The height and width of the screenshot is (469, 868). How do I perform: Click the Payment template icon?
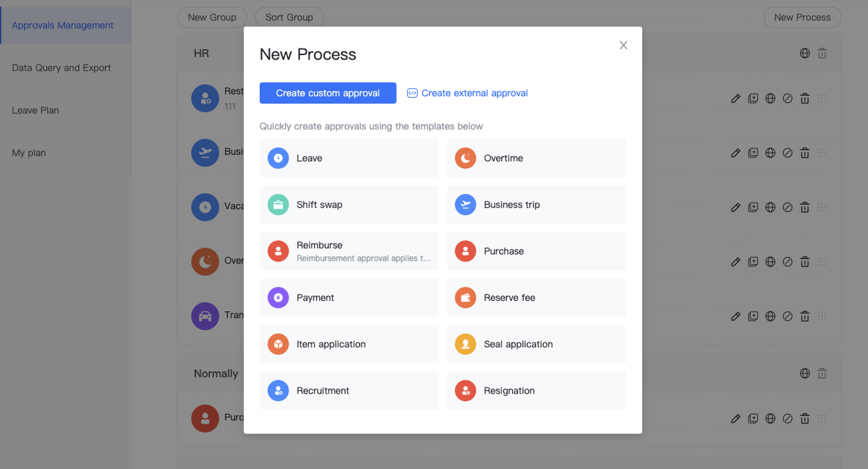[278, 297]
